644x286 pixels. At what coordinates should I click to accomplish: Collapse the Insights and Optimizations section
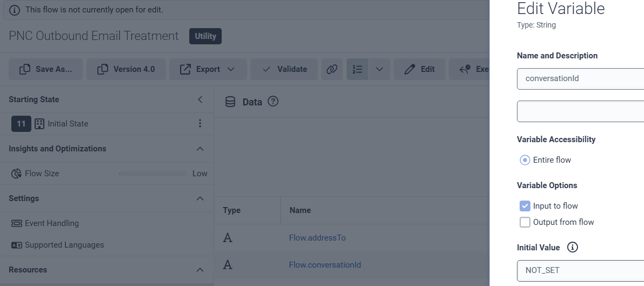[x=200, y=149]
